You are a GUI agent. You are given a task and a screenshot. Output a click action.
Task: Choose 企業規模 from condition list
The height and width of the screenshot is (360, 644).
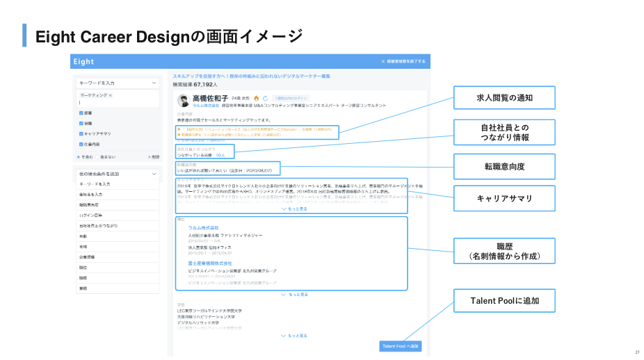coord(118,257)
